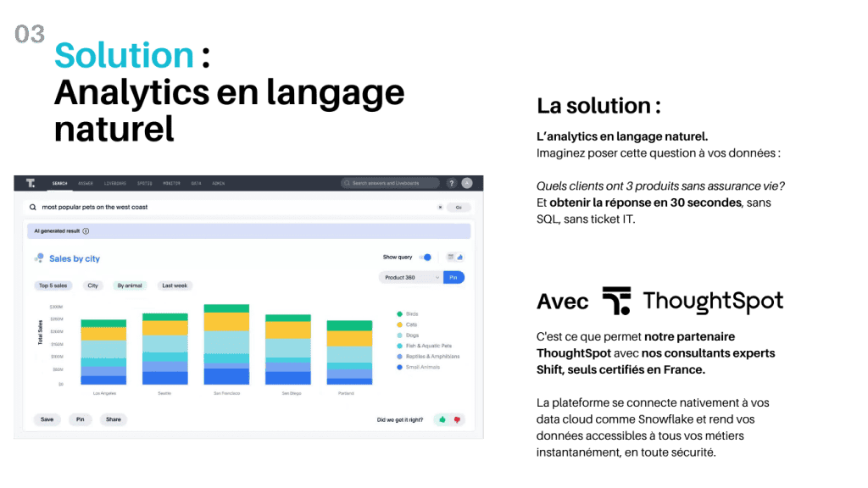Toggle the By animal filter chip

(130, 286)
